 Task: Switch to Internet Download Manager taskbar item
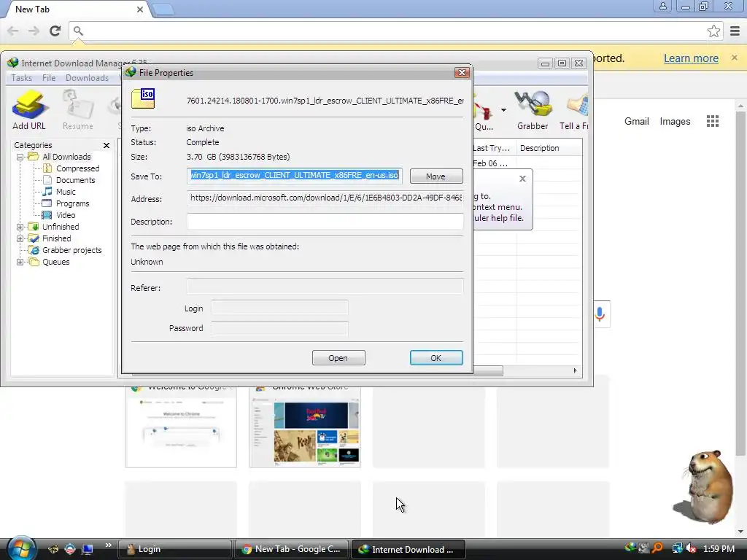coord(408,549)
